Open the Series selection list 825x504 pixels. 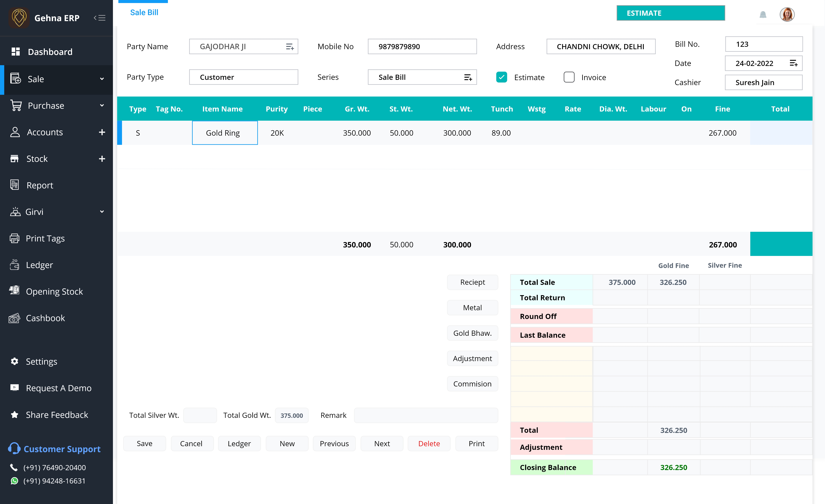[x=468, y=77]
